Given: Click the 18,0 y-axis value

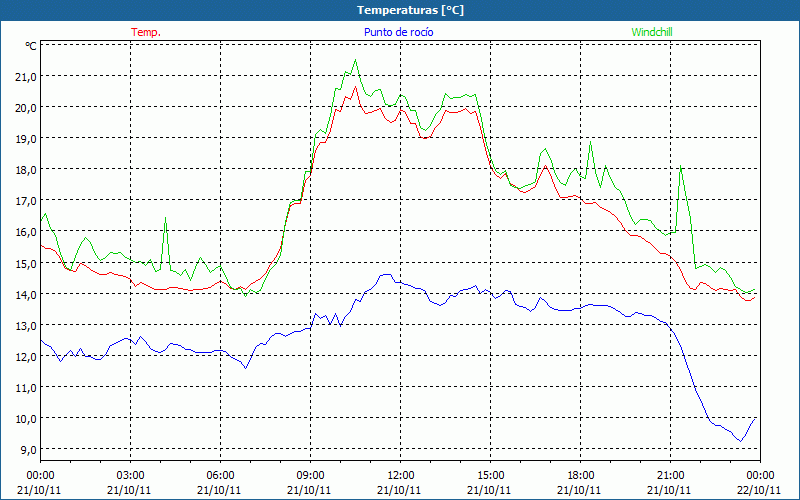Looking at the screenshot, I should [x=27, y=169].
